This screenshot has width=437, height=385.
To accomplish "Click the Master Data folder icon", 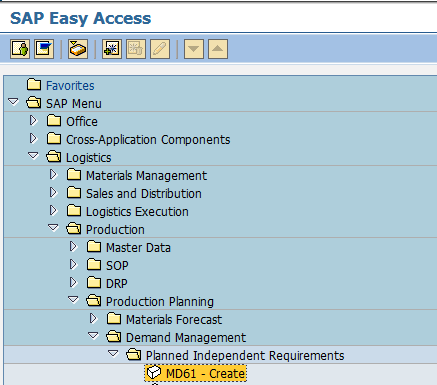I will click(94, 247).
